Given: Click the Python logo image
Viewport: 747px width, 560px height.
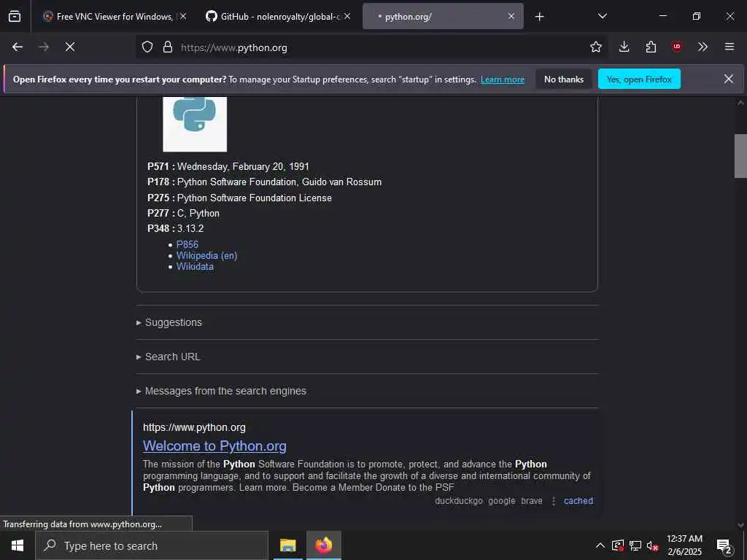Looking at the screenshot, I should pos(195,124).
